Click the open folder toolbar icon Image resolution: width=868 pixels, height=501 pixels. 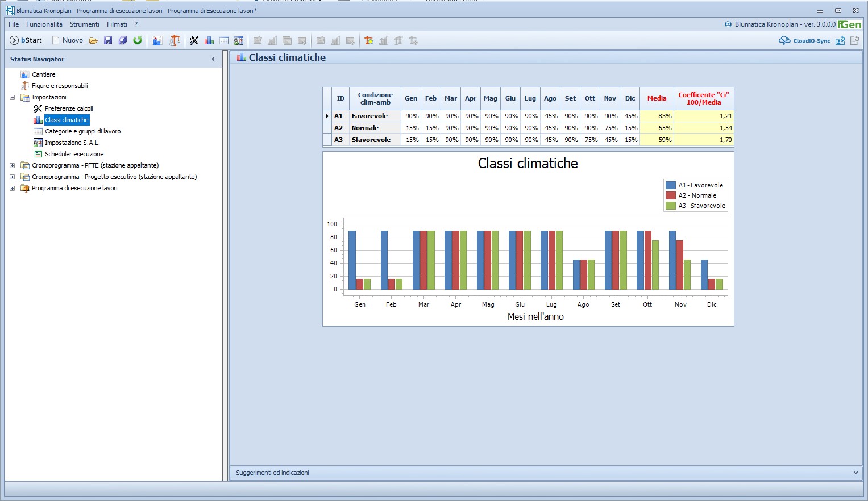click(x=93, y=40)
